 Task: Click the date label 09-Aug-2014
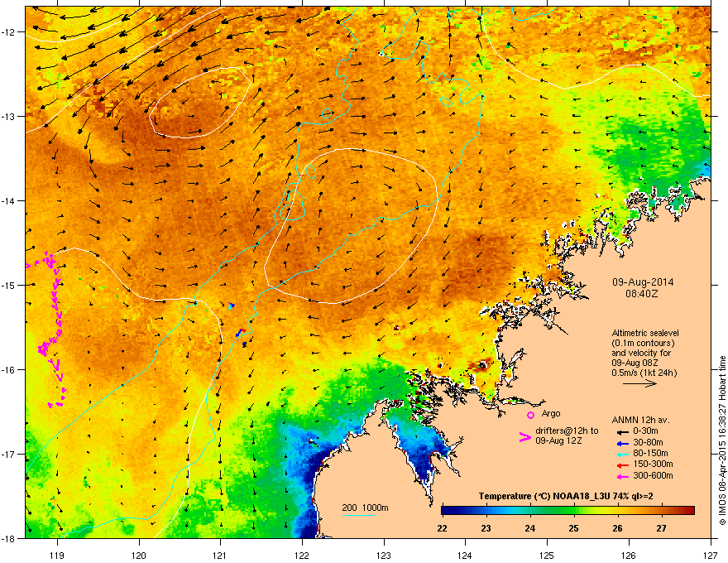(643, 282)
